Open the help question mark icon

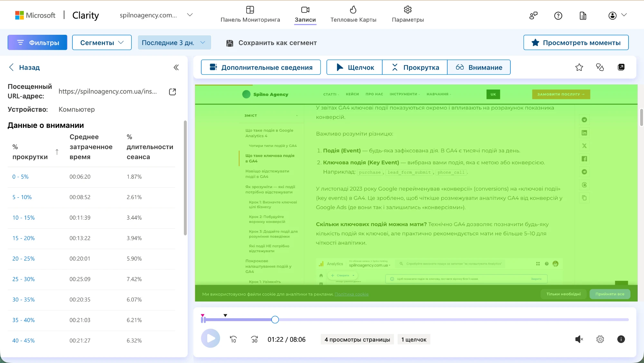[x=558, y=15]
